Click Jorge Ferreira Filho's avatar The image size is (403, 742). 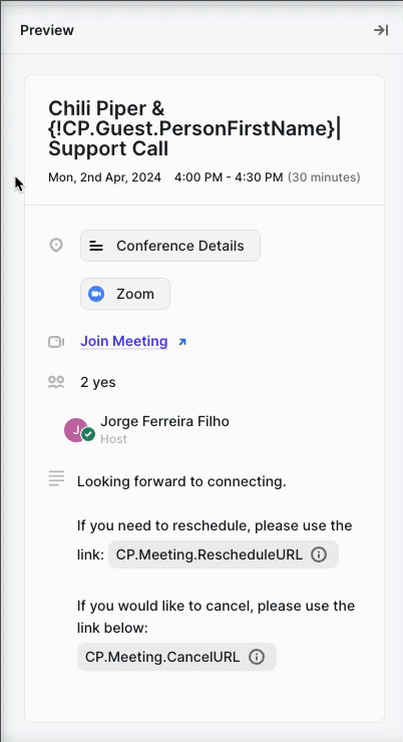pos(76,430)
